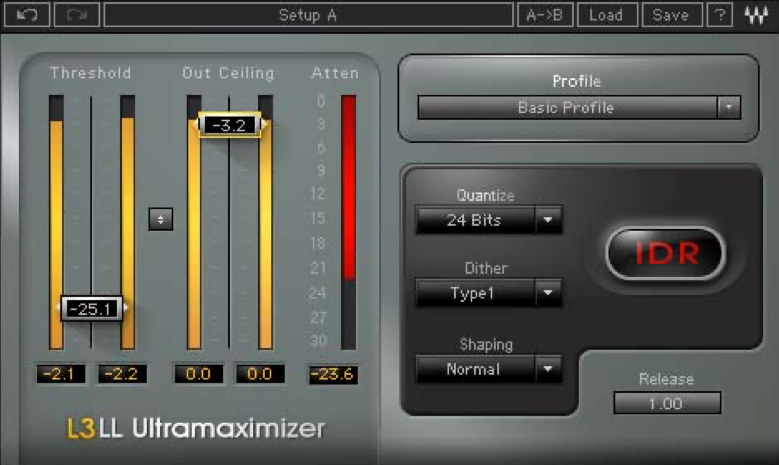Open the Shaping Normal dropdown
The image size is (779, 465).
[489, 369]
